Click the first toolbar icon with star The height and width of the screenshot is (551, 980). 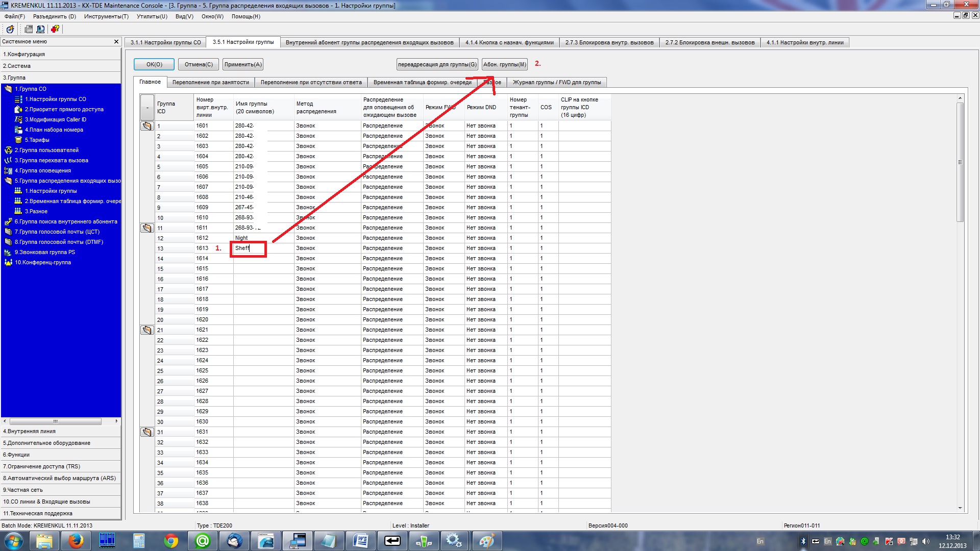(x=10, y=29)
